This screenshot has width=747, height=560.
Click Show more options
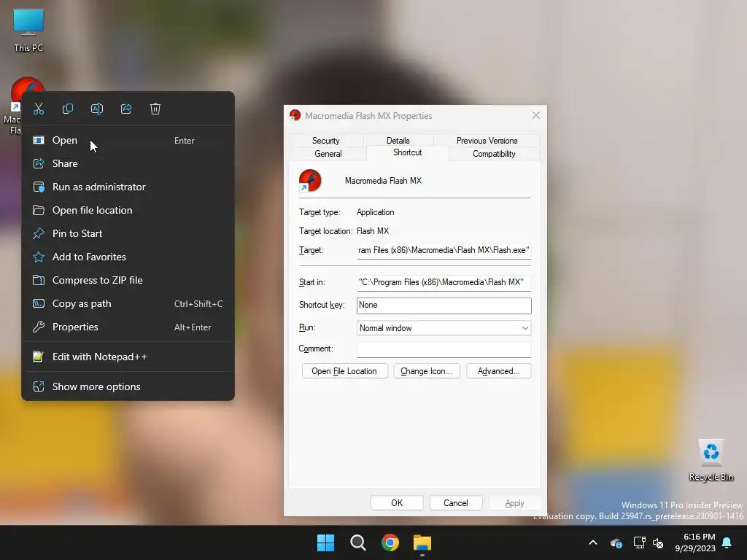point(128,386)
